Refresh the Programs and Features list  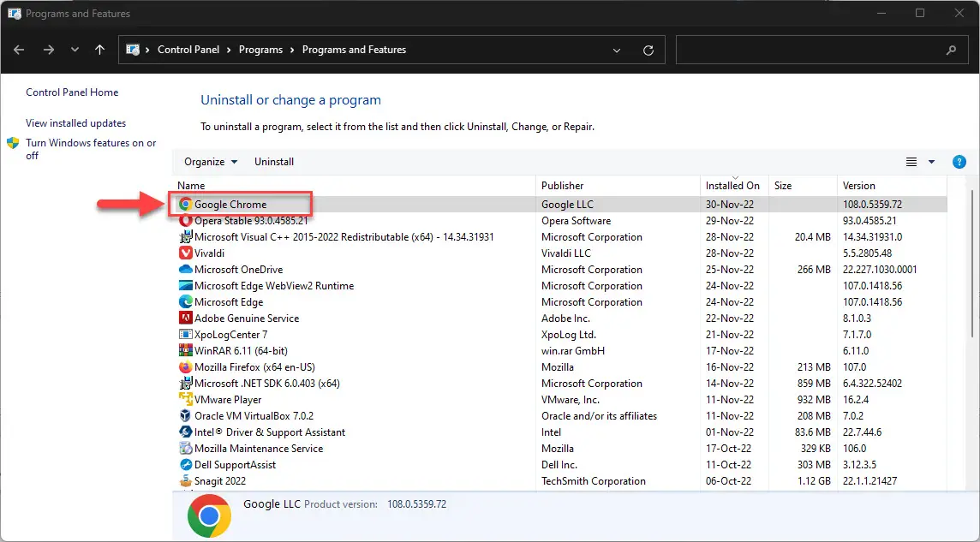tap(648, 51)
